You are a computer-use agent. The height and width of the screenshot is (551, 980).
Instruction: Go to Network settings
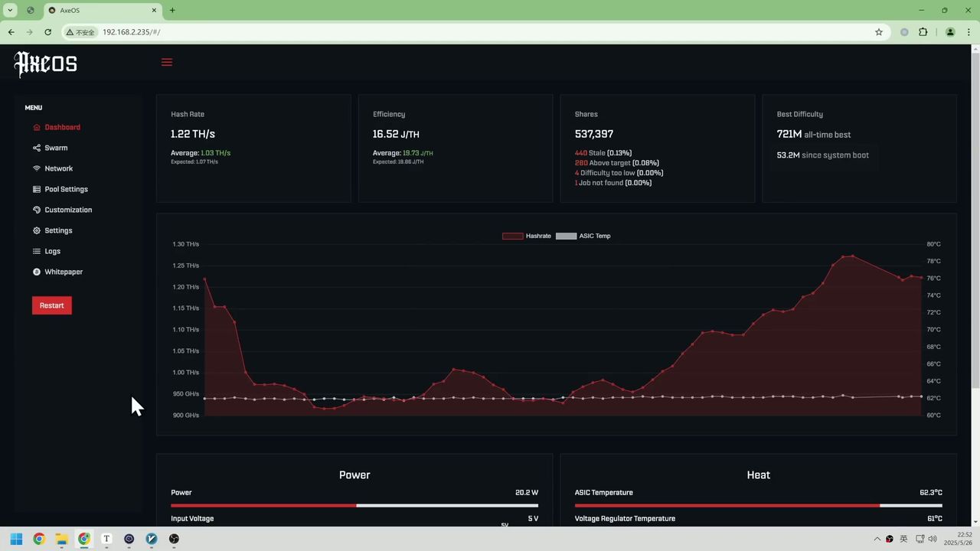pos(58,168)
